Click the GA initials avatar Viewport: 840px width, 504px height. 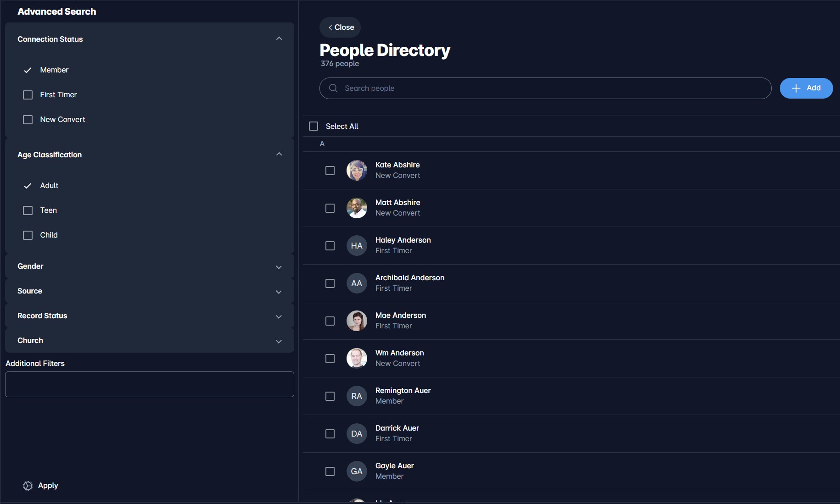pos(357,471)
